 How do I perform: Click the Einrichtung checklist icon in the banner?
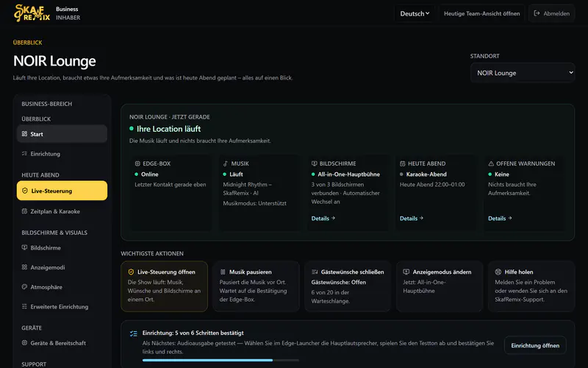134,333
